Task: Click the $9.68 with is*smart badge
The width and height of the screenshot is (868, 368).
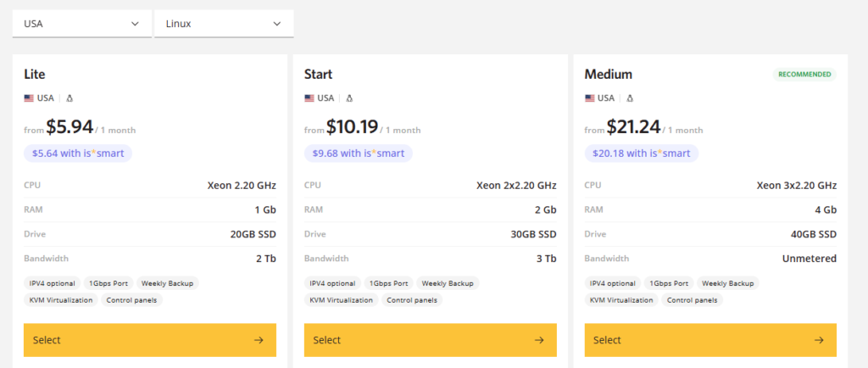Action: click(359, 153)
